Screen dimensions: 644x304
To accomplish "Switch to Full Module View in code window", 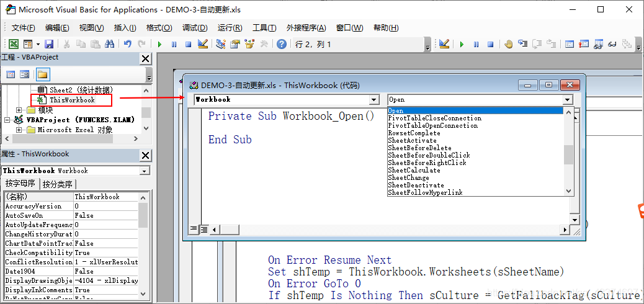I will pyautogui.click(x=203, y=230).
